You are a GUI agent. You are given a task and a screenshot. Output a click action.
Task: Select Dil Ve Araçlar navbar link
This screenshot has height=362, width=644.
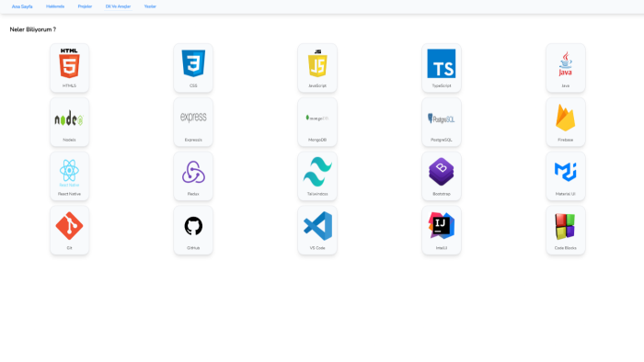pos(118,6)
